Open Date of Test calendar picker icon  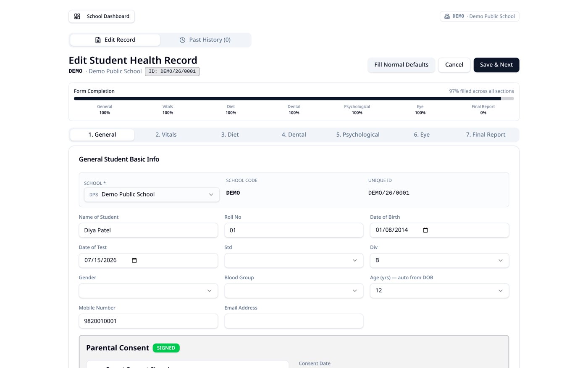(134, 260)
